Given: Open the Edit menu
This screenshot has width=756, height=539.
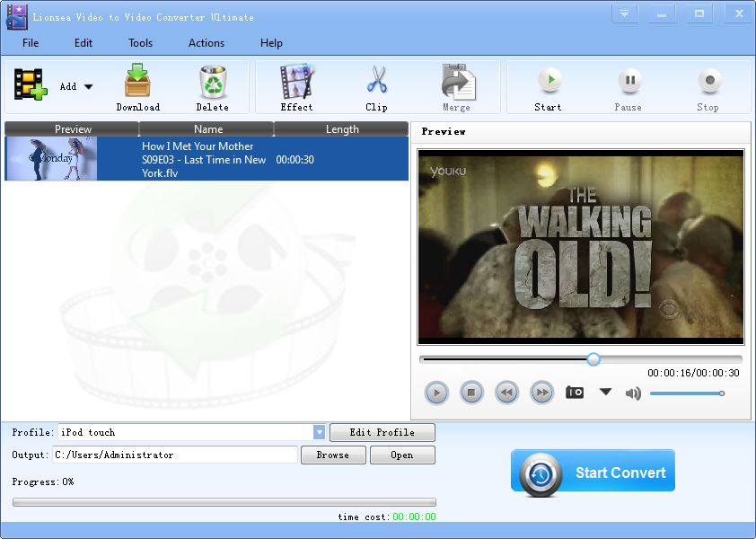Looking at the screenshot, I should coord(83,43).
